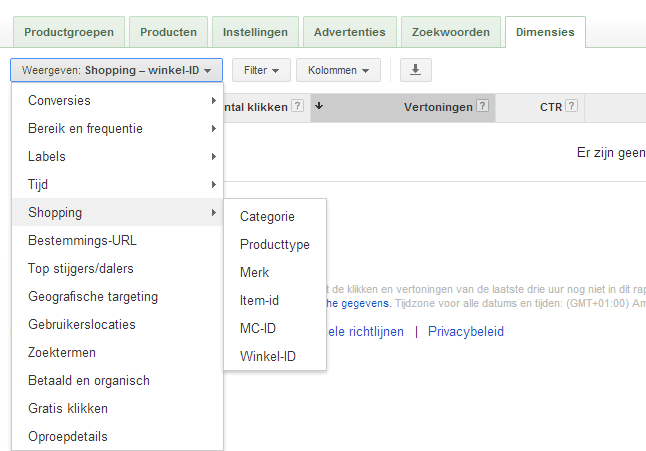
Task: Choose Conversies in the menu
Action: (117, 100)
